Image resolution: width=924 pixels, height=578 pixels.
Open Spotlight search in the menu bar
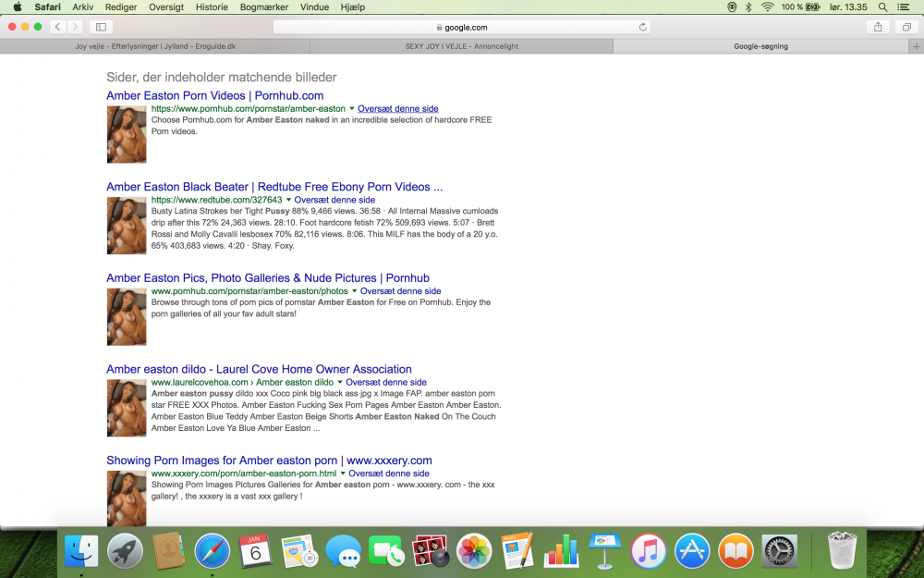882,7
